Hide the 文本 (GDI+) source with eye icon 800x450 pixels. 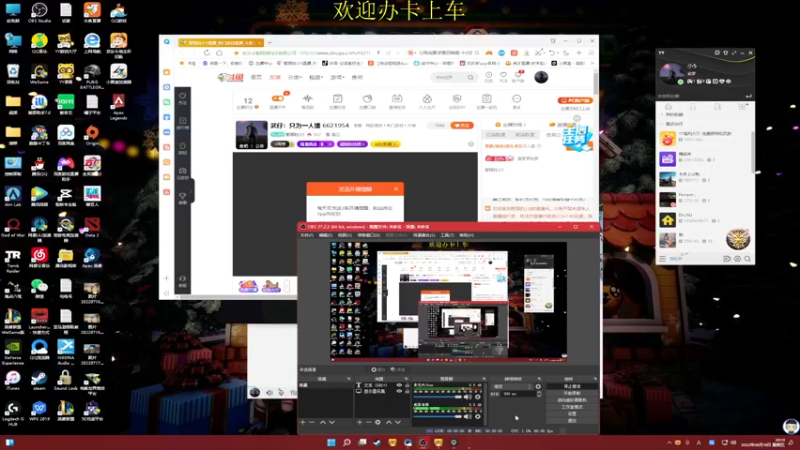(x=399, y=385)
